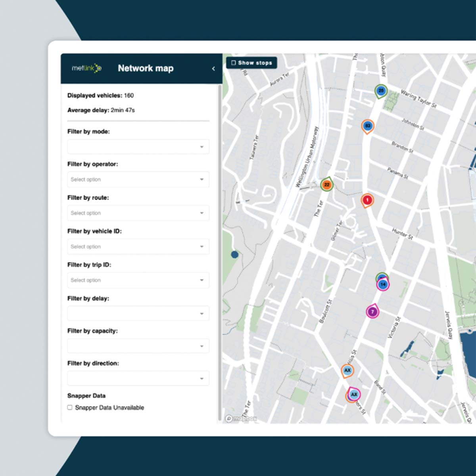Expand the Filter by operator dropdown
The width and height of the screenshot is (476, 476).
(x=138, y=179)
